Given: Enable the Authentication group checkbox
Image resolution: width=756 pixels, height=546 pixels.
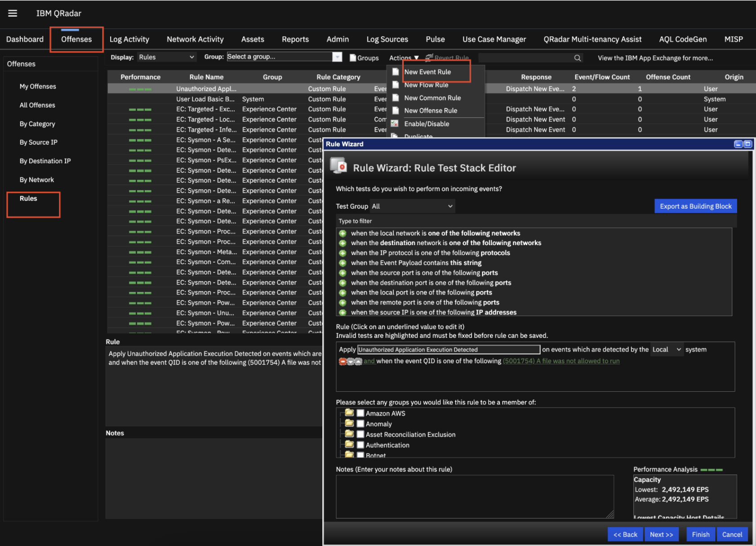Looking at the screenshot, I should (x=360, y=445).
